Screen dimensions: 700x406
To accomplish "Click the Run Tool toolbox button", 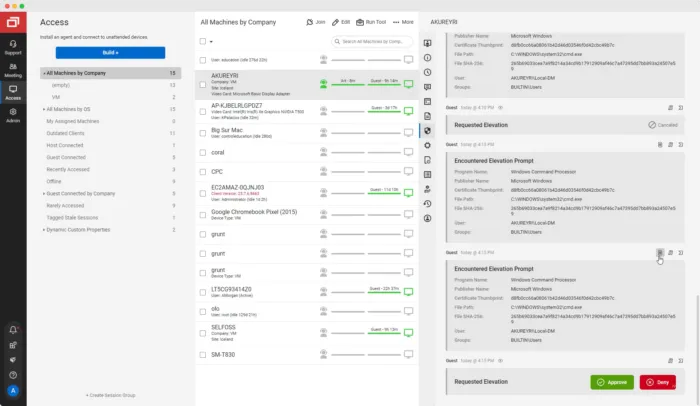I will click(x=374, y=21).
